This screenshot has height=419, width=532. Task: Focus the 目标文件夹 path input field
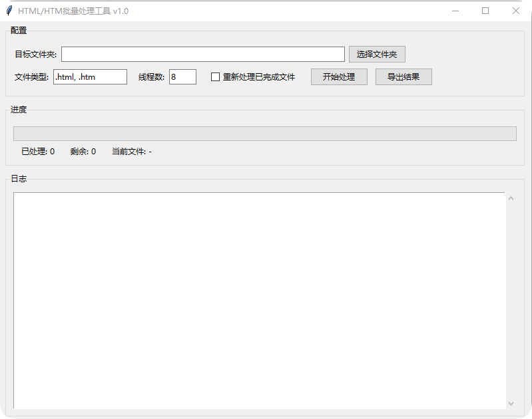point(203,55)
